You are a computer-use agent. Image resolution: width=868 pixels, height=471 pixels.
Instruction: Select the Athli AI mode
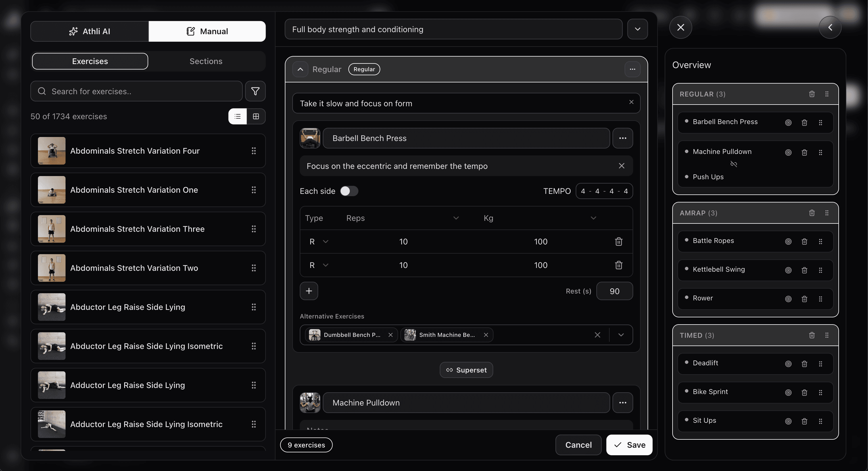pos(89,31)
